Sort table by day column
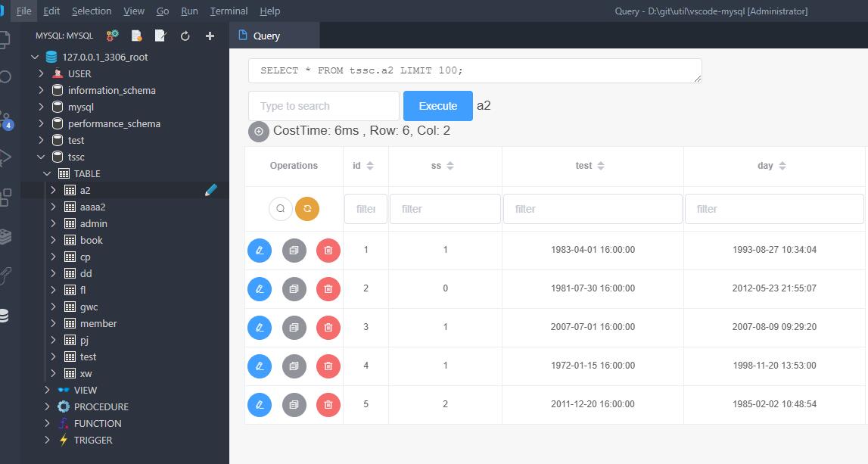868x464 pixels. [782, 166]
